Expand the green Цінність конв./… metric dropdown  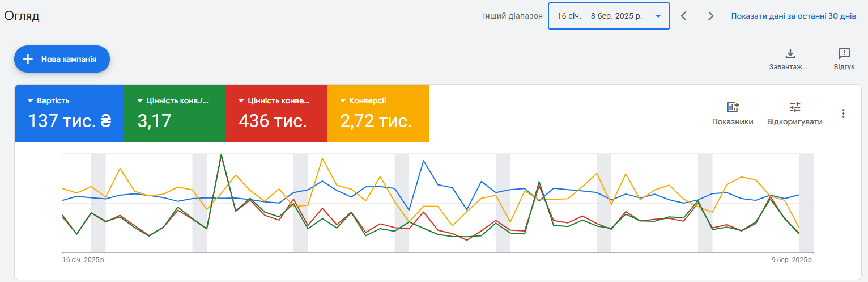coord(140,101)
